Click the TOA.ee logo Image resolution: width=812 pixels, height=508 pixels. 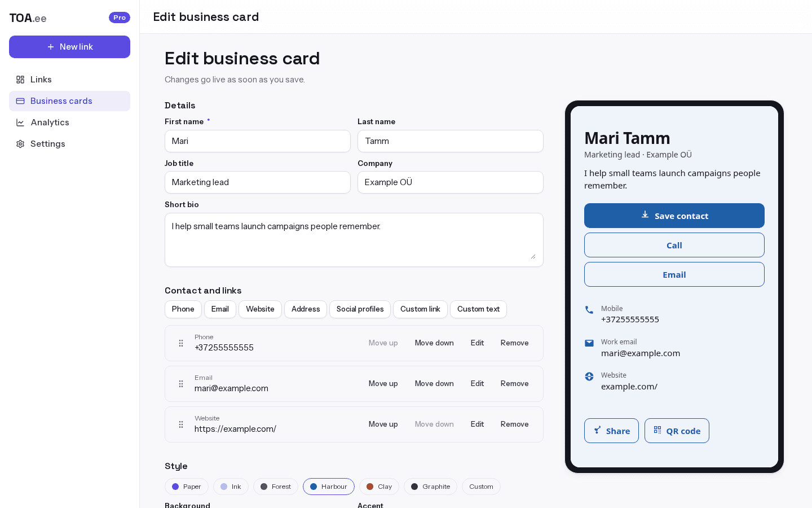pos(28,18)
